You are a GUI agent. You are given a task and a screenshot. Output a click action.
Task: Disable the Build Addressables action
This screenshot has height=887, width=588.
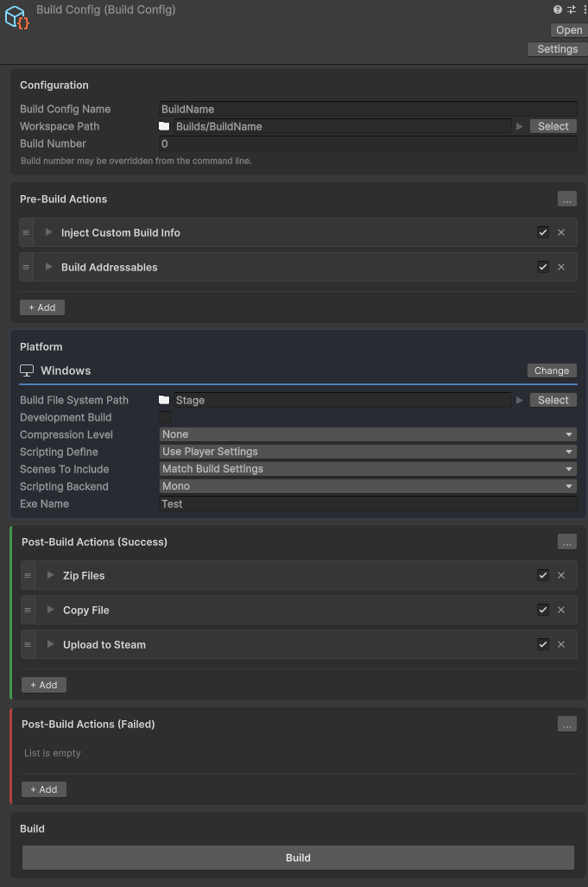[543, 267]
